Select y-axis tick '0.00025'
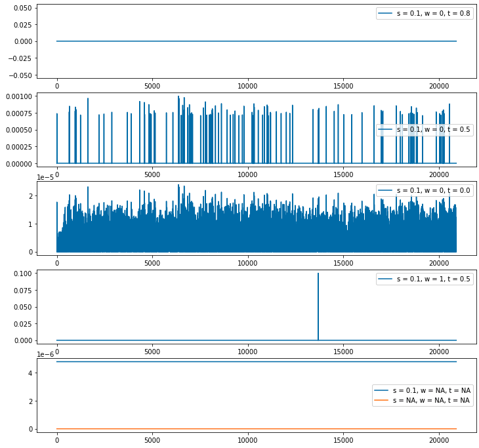This screenshot has height=448, width=479. coord(19,147)
